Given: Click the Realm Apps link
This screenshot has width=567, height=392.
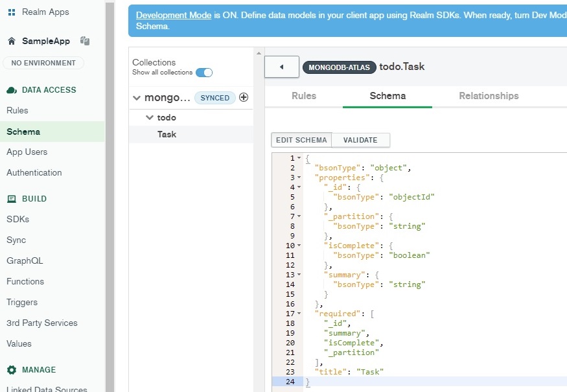Looking at the screenshot, I should click(45, 12).
